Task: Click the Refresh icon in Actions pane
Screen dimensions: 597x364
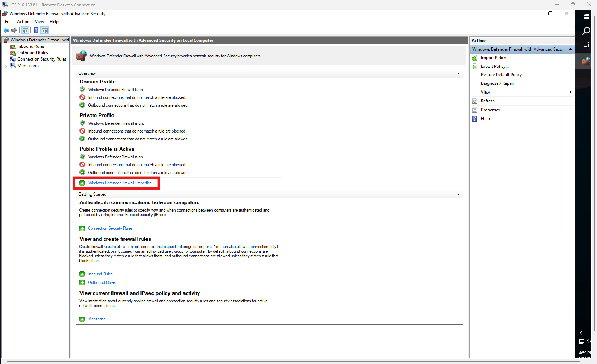Action: point(475,101)
